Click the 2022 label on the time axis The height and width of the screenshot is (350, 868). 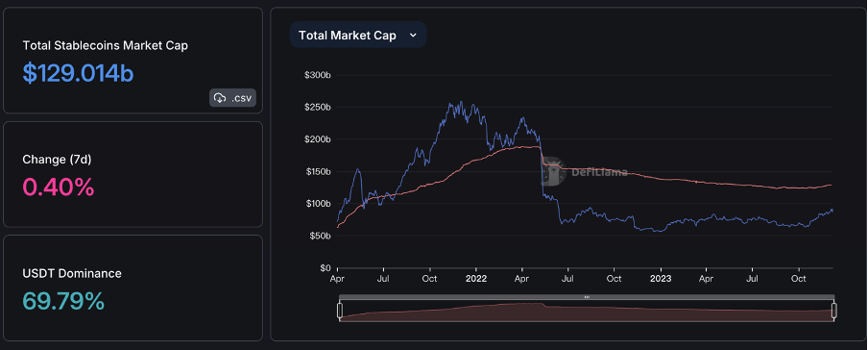476,278
